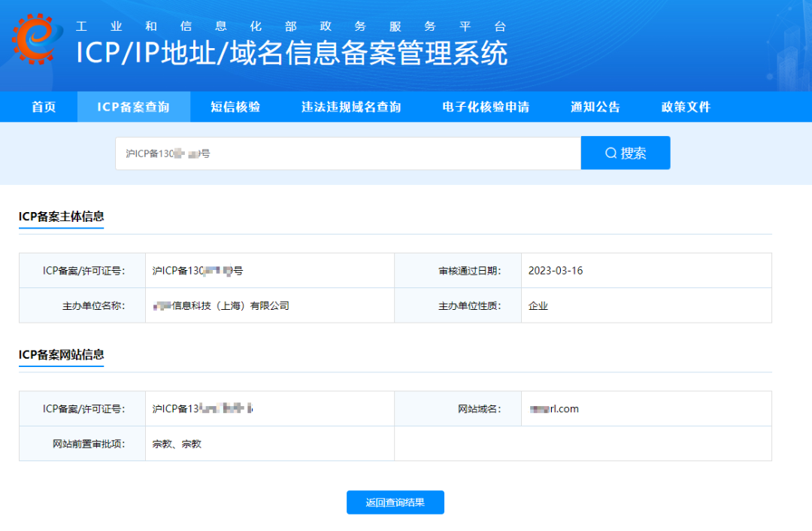Click the ICP备案主体信息 section heading
This screenshot has width=812, height=531.
61,214
